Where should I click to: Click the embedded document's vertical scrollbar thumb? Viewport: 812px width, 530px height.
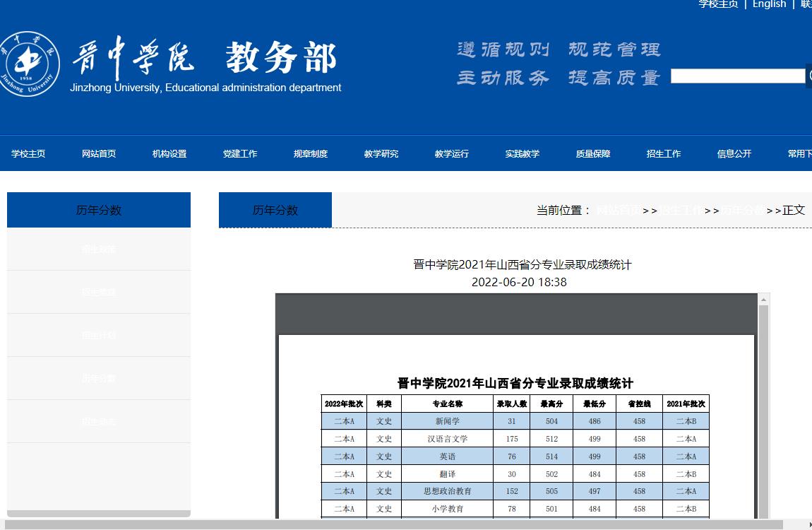[763, 411]
